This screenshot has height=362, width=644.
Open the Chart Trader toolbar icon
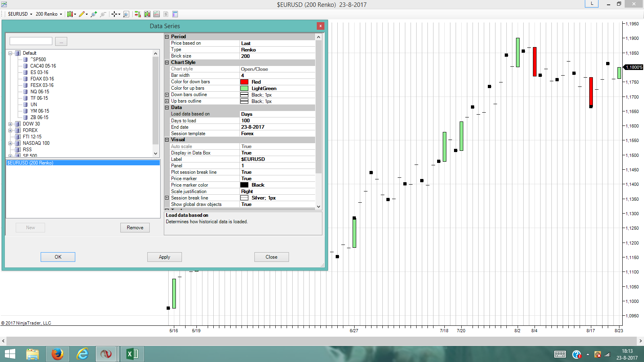(x=138, y=14)
